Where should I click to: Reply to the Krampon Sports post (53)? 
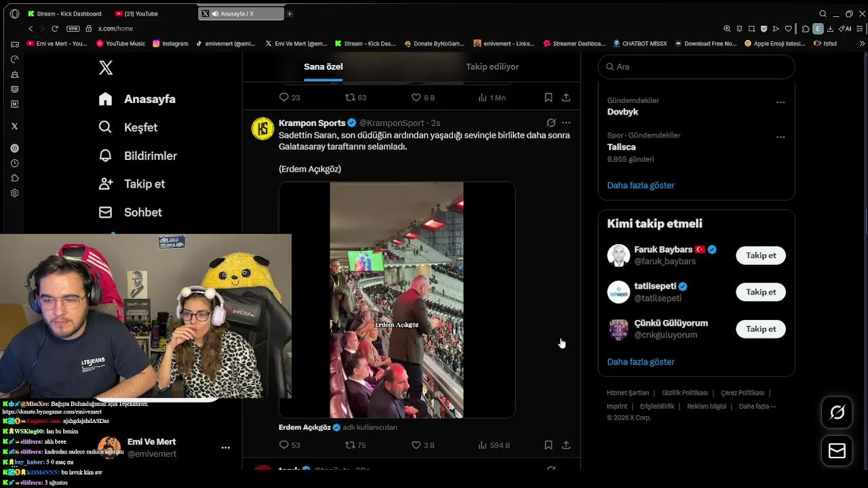click(290, 445)
